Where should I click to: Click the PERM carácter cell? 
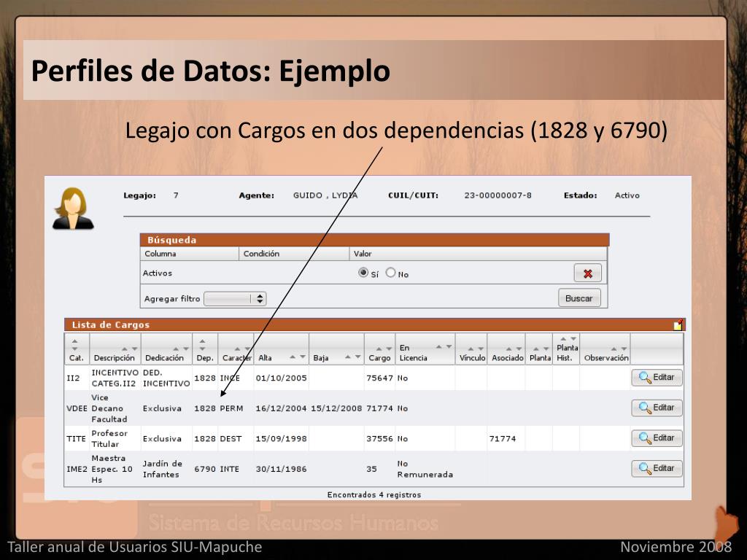[231, 408]
